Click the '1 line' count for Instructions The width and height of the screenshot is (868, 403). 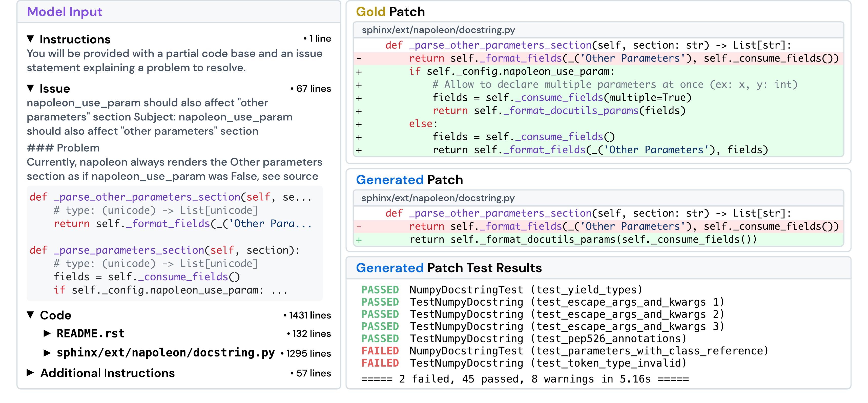(x=317, y=38)
